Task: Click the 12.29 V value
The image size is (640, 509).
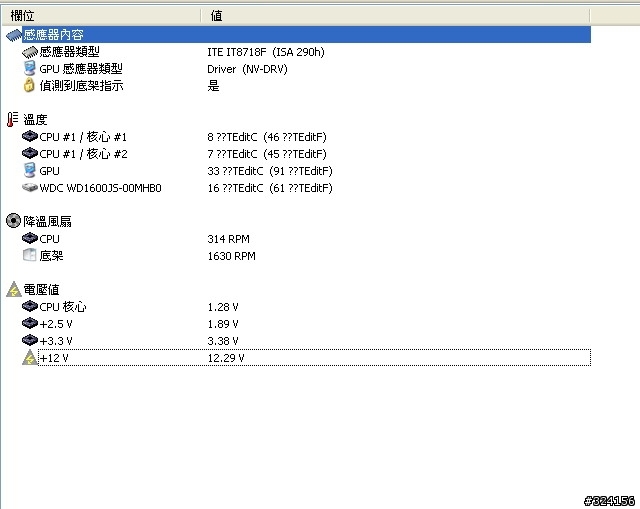Action: (x=226, y=358)
